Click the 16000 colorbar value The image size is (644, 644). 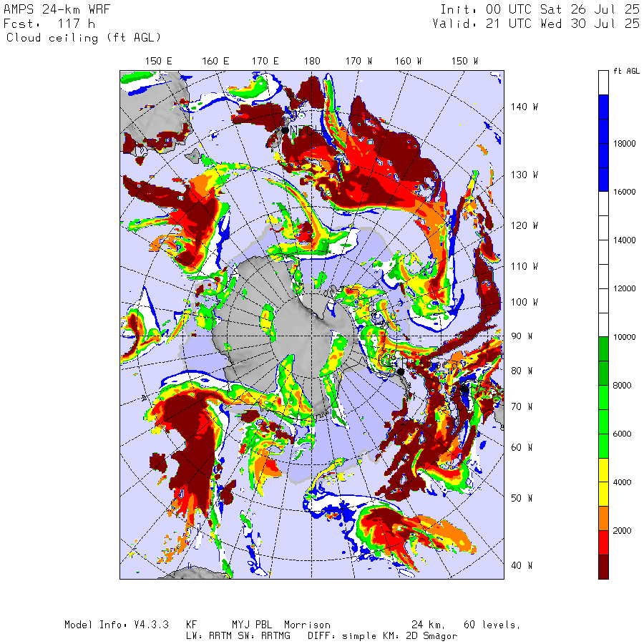coord(624,192)
